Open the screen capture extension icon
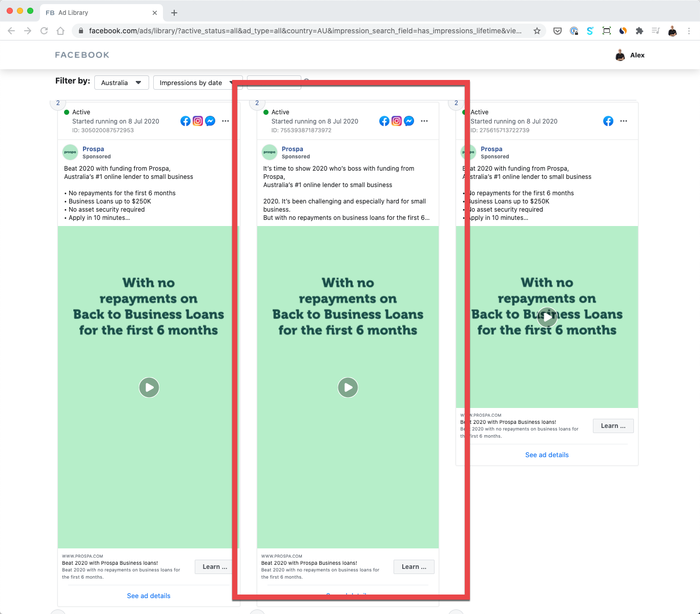700x614 pixels. pos(607,31)
